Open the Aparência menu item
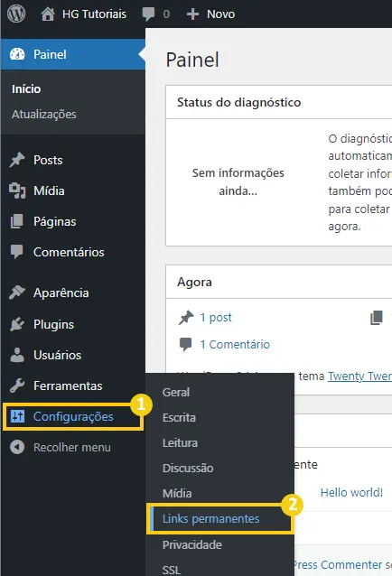392x576 pixels. pos(61,293)
